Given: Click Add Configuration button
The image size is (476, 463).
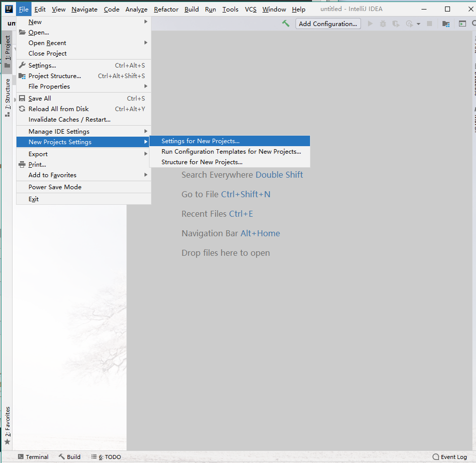Looking at the screenshot, I should coord(328,24).
